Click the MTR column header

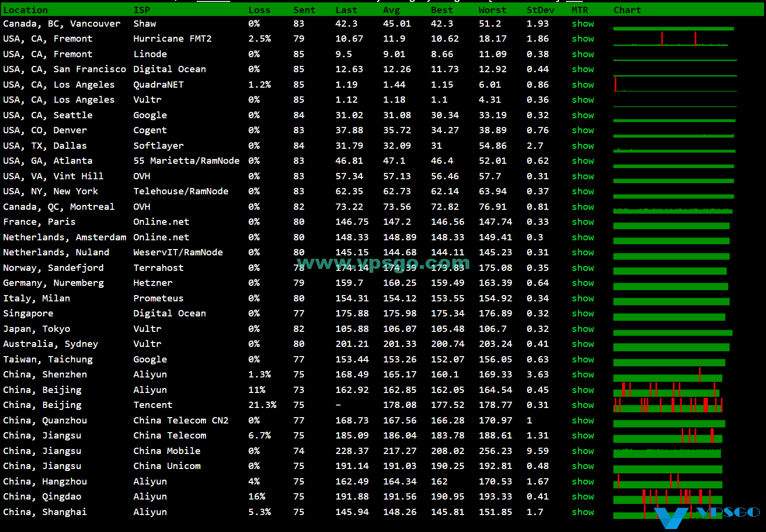(x=579, y=10)
